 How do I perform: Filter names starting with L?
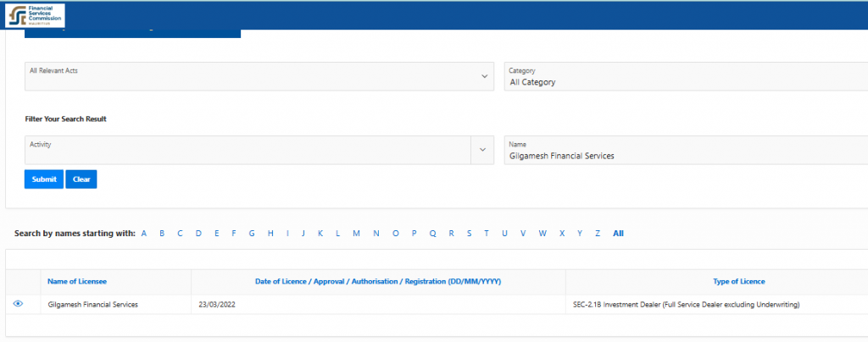337,233
